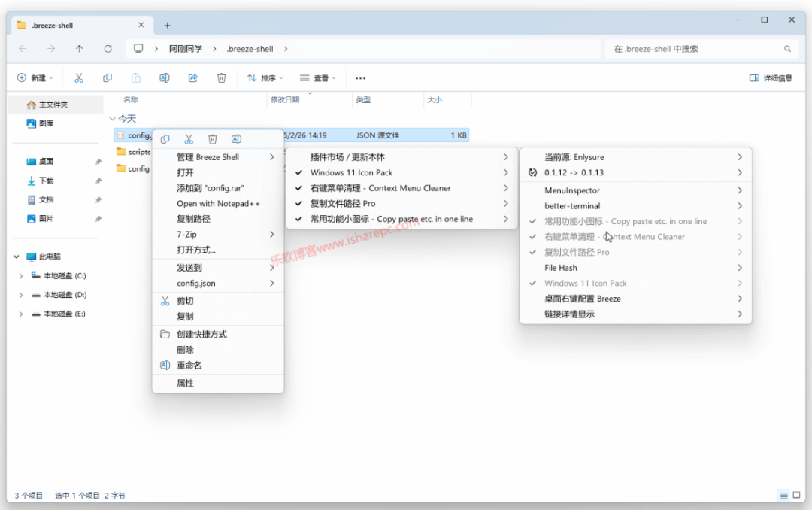Toggle Windows 11 Icon Pack in middle menu
Screen dimensions: 812x510
tap(401, 172)
